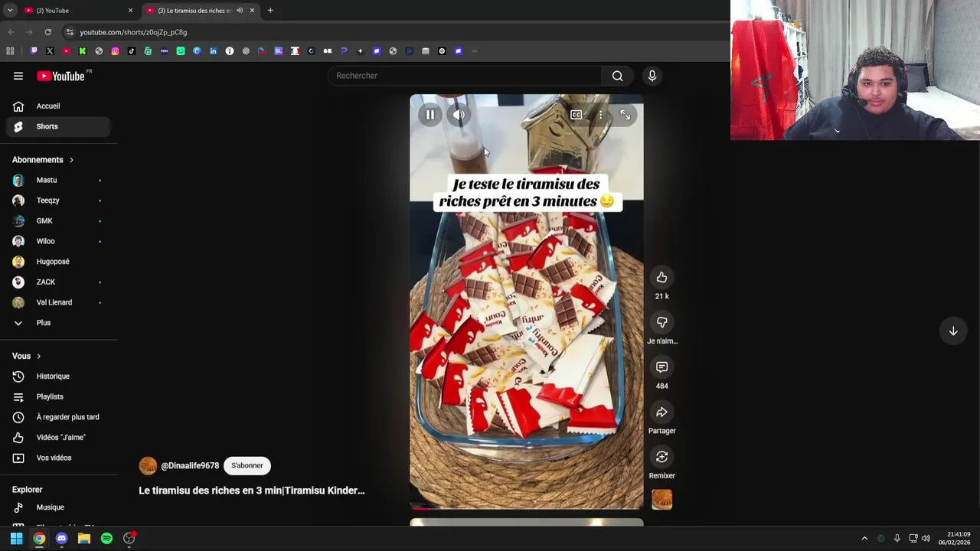Open the Twitch bookmark
Screen dimensions: 980x551
tap(34, 51)
